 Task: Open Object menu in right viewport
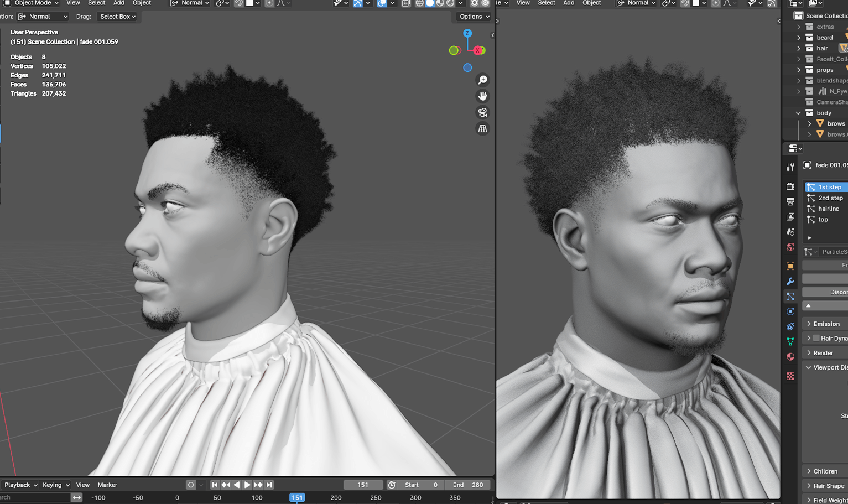592,3
